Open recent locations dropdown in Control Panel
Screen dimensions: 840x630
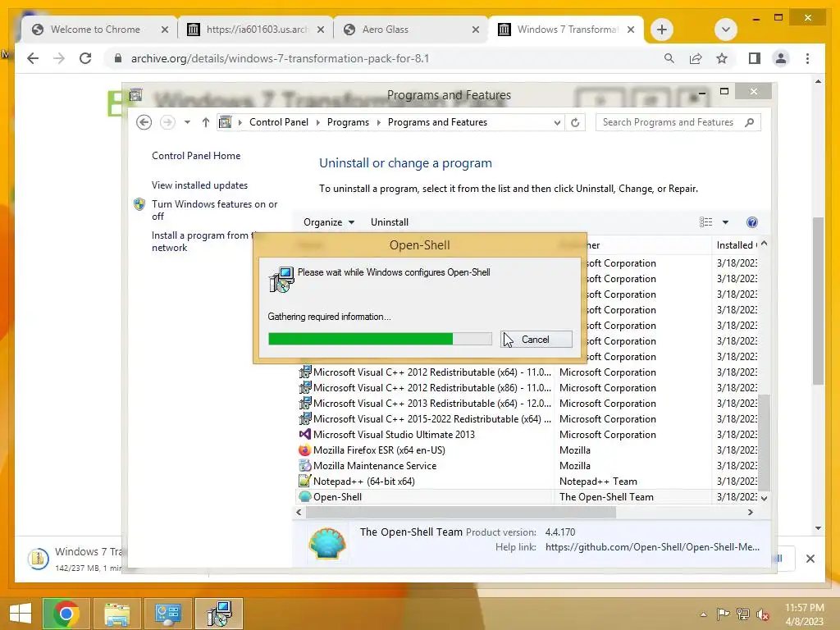187,123
